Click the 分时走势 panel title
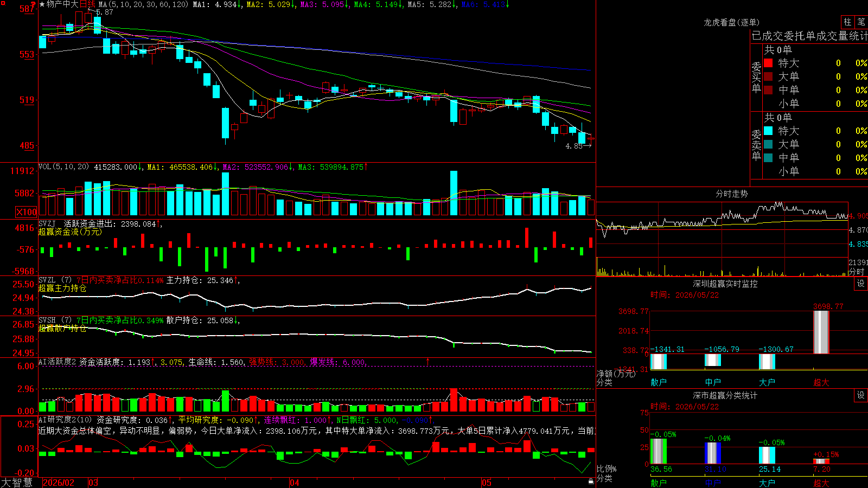The height and width of the screenshot is (488, 868). (731, 194)
